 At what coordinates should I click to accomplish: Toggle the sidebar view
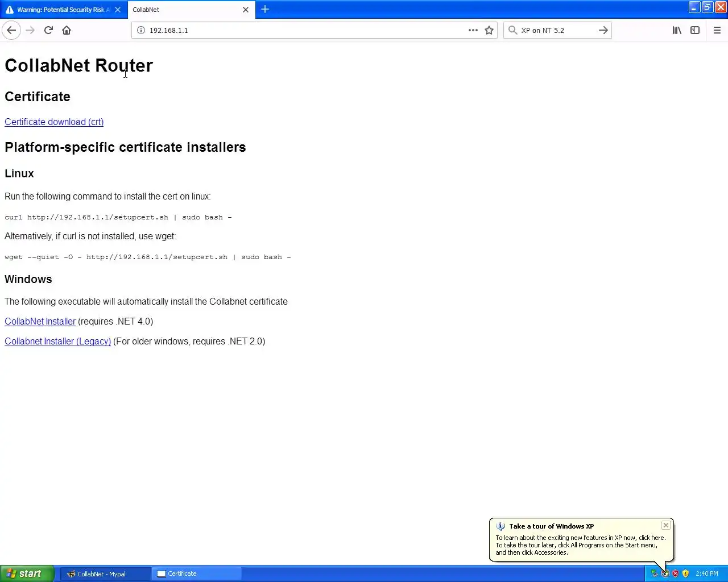[x=695, y=30]
